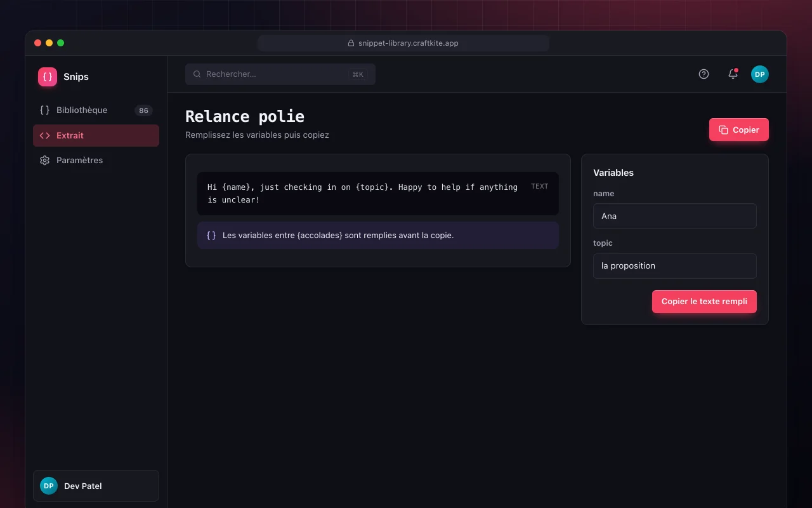
Task: Open Paramètres from the sidebar
Action: pyautogui.click(x=96, y=161)
